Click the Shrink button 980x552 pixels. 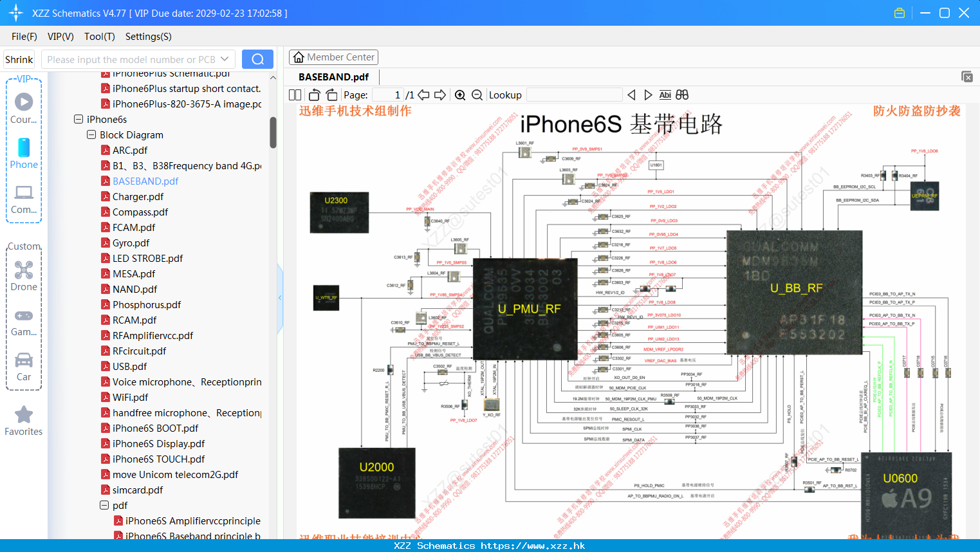(19, 59)
